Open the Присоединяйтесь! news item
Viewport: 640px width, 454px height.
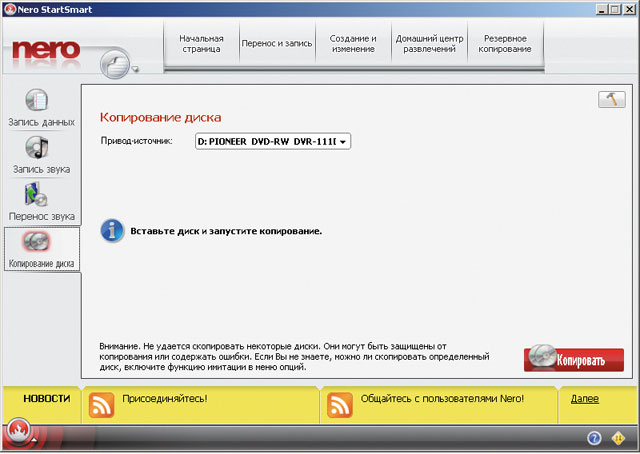[164, 398]
